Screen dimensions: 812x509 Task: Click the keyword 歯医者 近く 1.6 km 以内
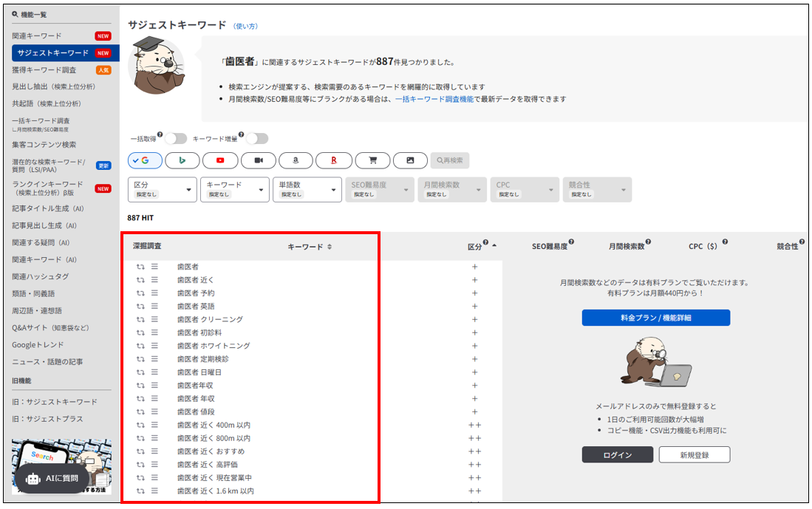coord(216,491)
